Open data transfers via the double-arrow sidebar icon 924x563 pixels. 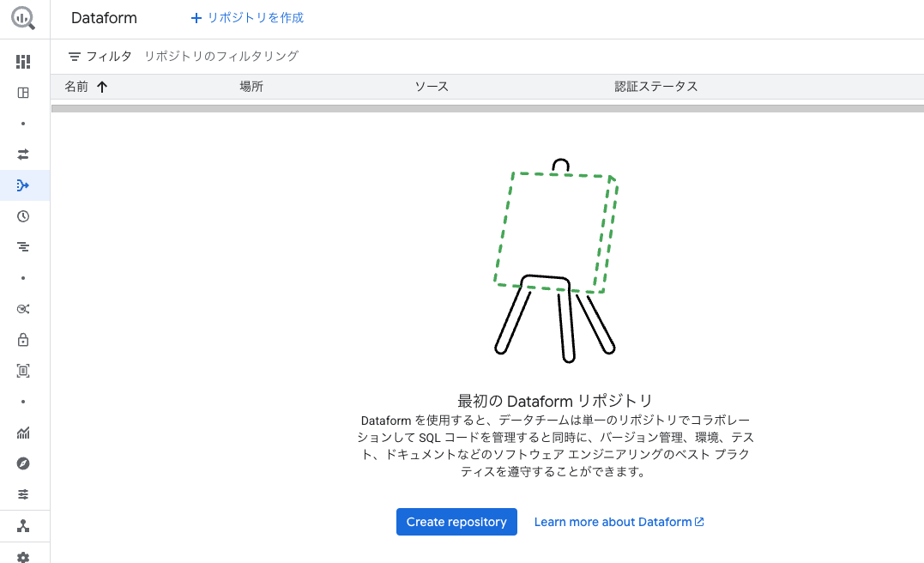[x=23, y=154]
